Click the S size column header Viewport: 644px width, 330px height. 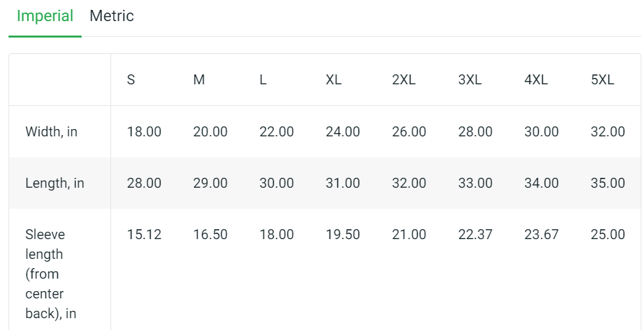131,80
